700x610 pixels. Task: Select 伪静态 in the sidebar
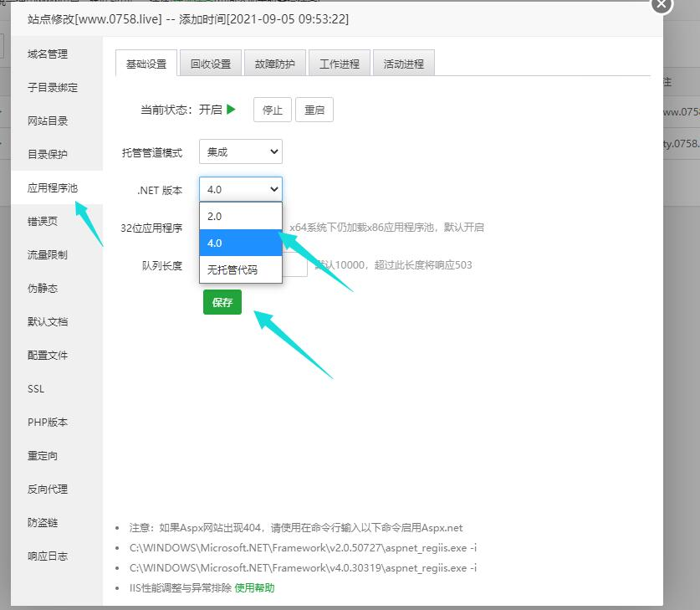pyautogui.click(x=42, y=289)
